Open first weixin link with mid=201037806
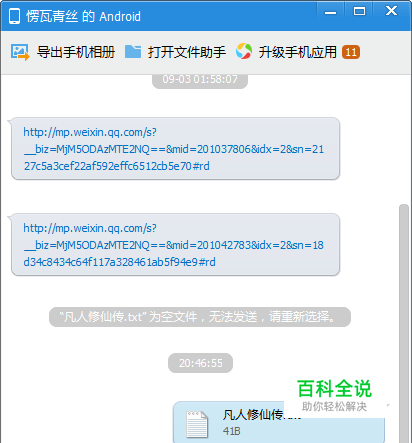Screen dimensions: 412x443 (x=173, y=149)
